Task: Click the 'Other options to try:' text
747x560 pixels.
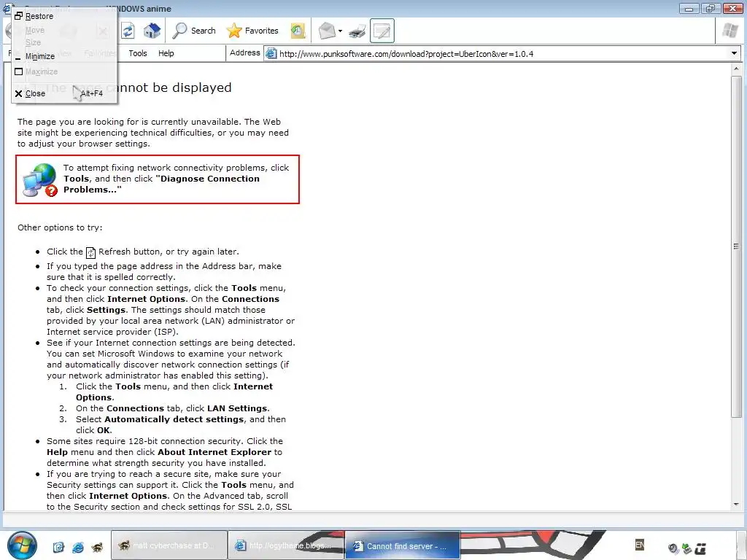Action: (x=60, y=227)
